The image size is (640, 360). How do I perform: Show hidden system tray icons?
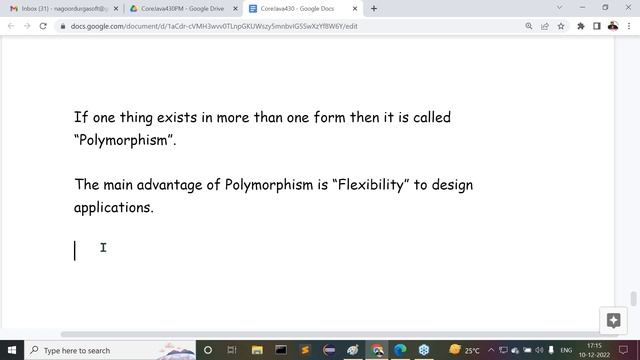[x=491, y=350]
